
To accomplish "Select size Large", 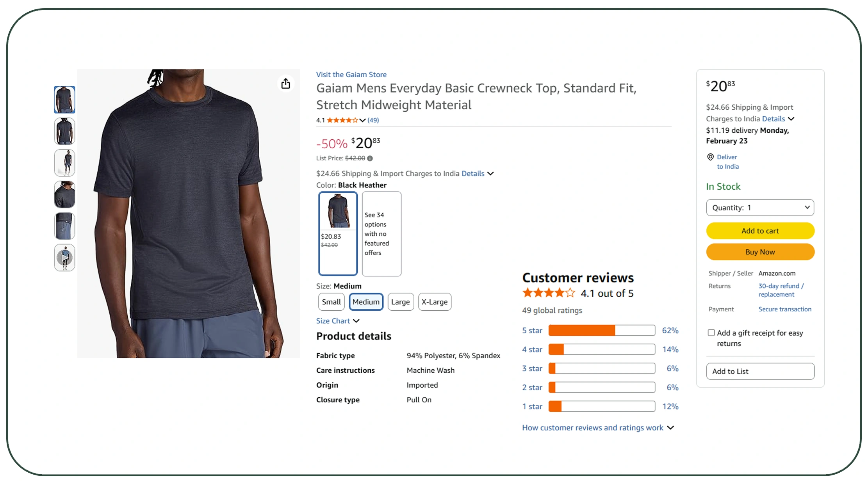I will (400, 302).
